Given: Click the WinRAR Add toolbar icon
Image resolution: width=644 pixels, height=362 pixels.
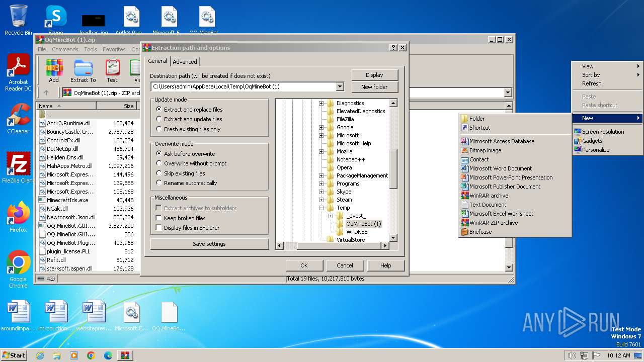Looking at the screenshot, I should pyautogui.click(x=54, y=71).
